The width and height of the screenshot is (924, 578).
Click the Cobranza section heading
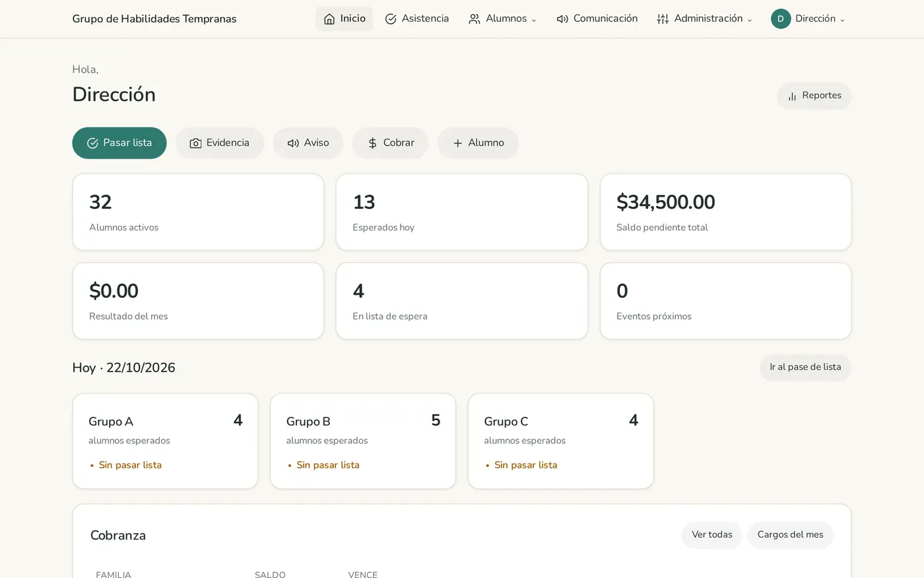(118, 536)
